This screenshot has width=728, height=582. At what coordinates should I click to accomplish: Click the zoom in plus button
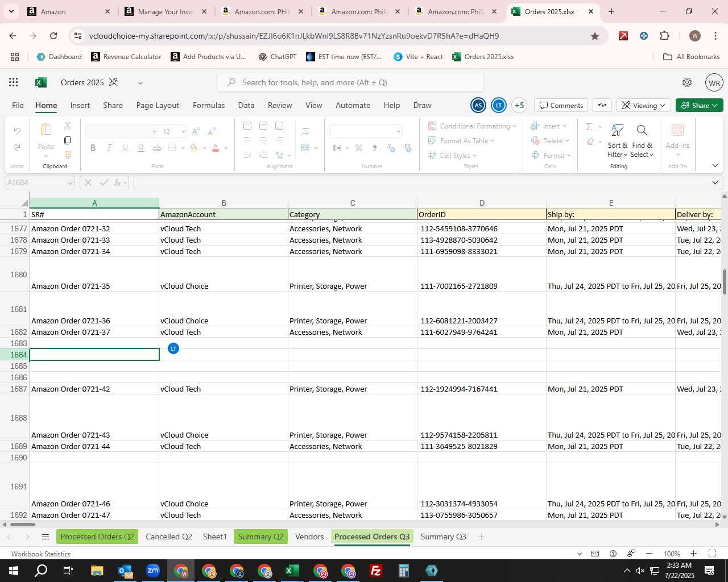click(x=693, y=554)
